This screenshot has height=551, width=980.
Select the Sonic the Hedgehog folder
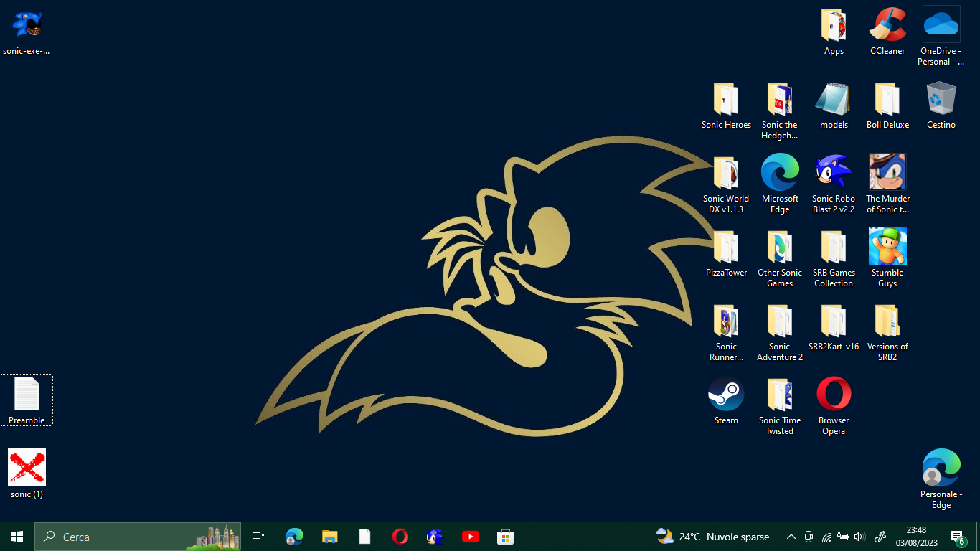[780, 111]
